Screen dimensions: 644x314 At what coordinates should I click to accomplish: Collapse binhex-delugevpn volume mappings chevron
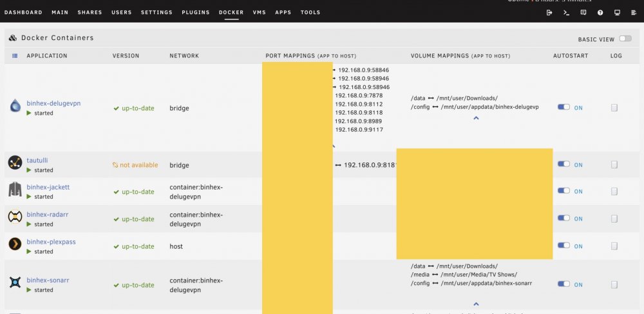click(476, 118)
